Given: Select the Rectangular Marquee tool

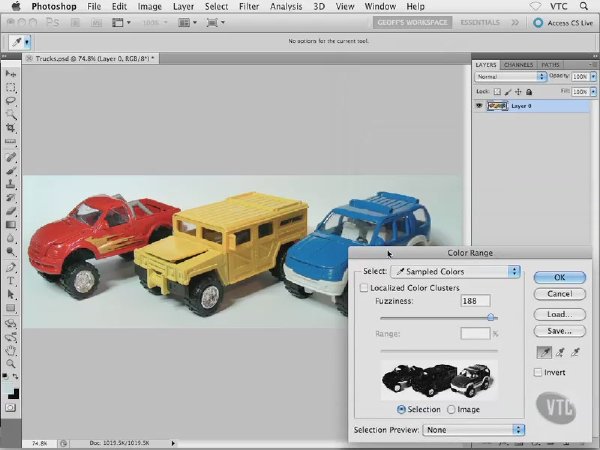Looking at the screenshot, I should 11,88.
